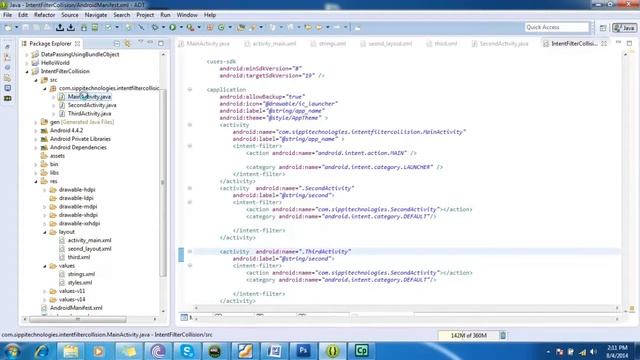This screenshot has width=640, height=360.
Task: Open Photoshop from the taskbar
Action: (x=303, y=351)
